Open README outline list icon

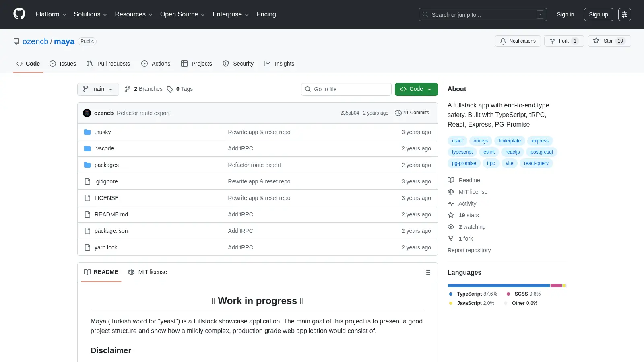tap(427, 272)
